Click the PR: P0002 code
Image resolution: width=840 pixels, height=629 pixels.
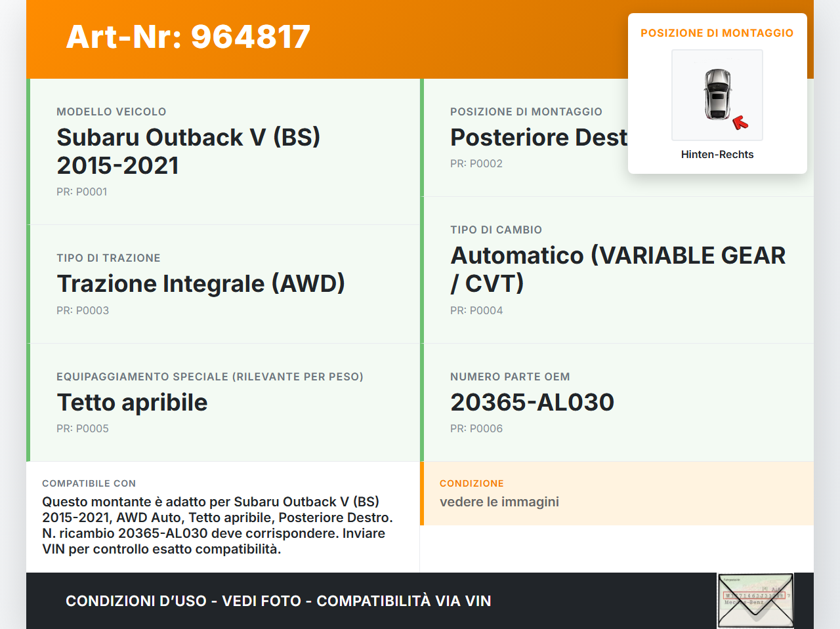[x=476, y=164]
